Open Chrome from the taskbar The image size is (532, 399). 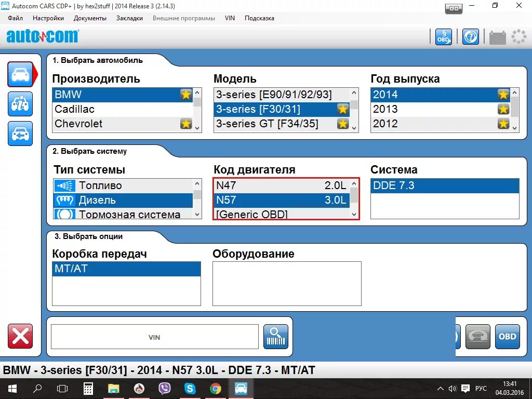tap(216, 389)
